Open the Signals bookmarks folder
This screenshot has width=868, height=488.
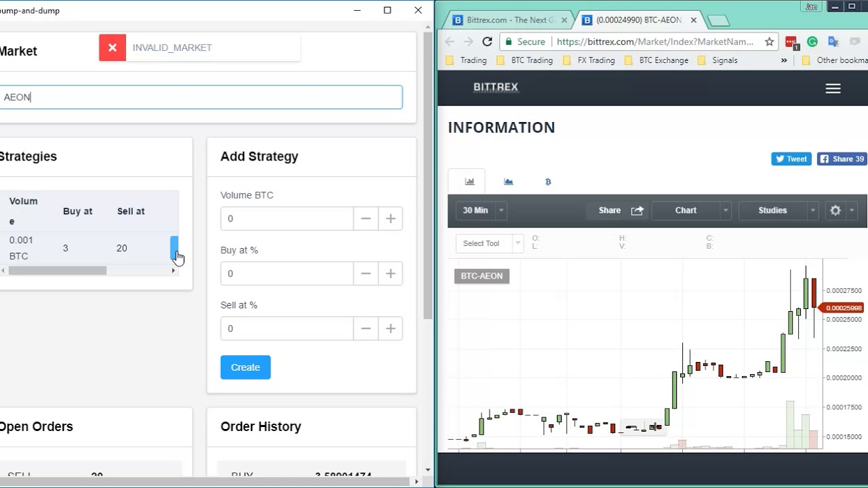717,60
